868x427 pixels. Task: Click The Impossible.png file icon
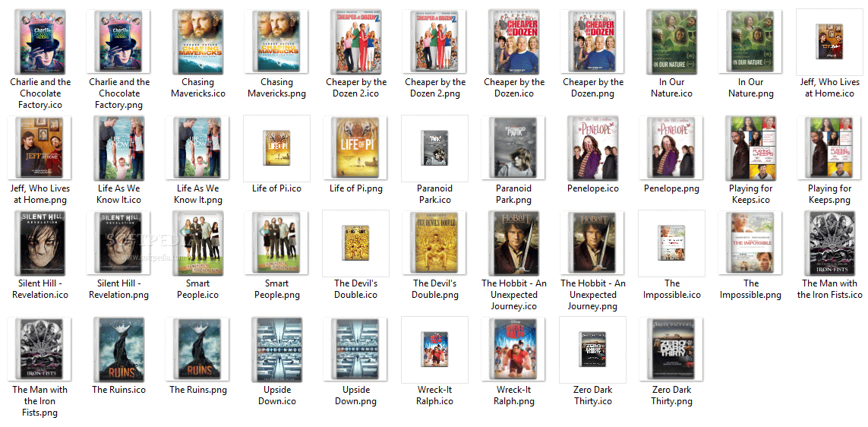pos(750,242)
